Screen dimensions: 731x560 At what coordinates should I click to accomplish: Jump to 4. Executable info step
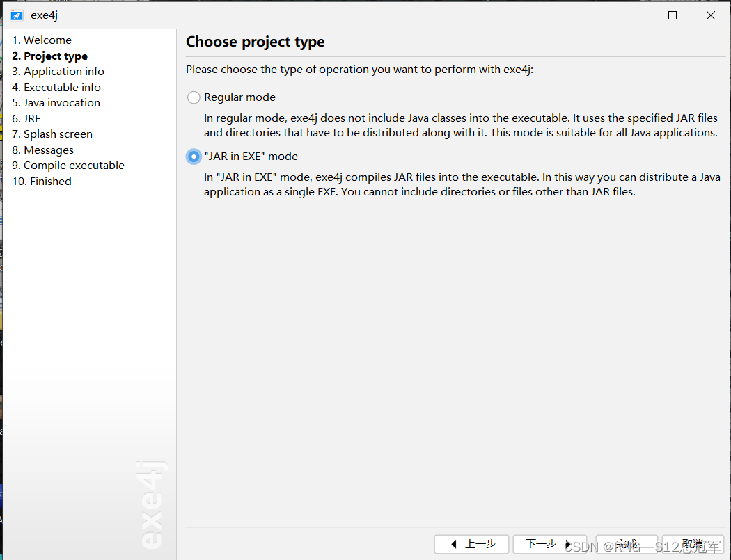coord(56,87)
